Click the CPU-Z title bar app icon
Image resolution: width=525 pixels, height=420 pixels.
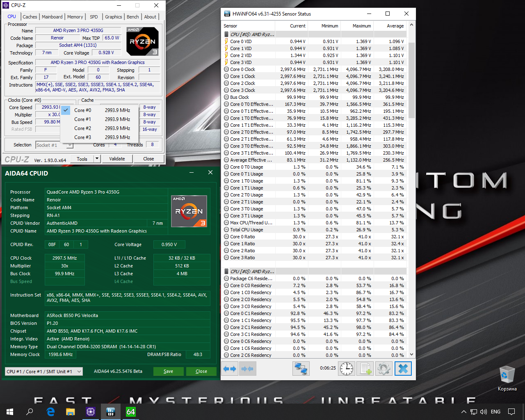6,5
